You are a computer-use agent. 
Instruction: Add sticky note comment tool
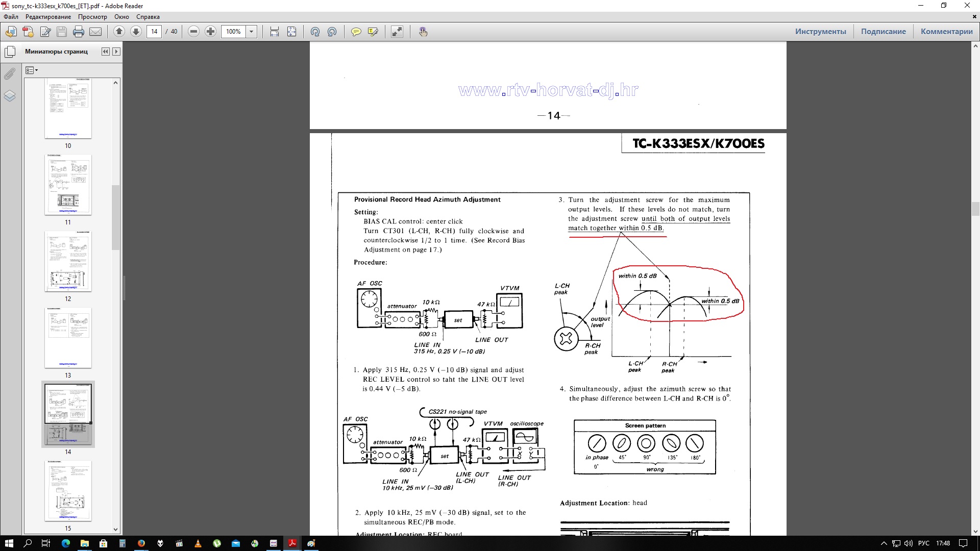coord(356,32)
